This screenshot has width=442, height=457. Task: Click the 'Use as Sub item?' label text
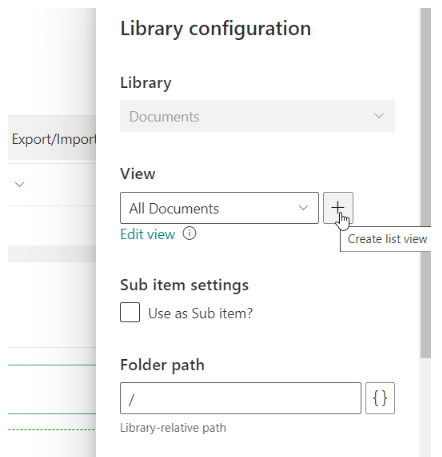tap(200, 313)
